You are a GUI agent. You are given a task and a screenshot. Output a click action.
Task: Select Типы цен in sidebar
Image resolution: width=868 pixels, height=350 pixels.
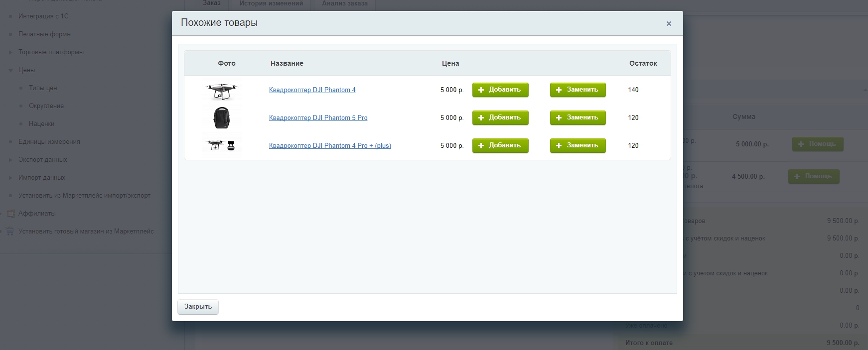[43, 88]
